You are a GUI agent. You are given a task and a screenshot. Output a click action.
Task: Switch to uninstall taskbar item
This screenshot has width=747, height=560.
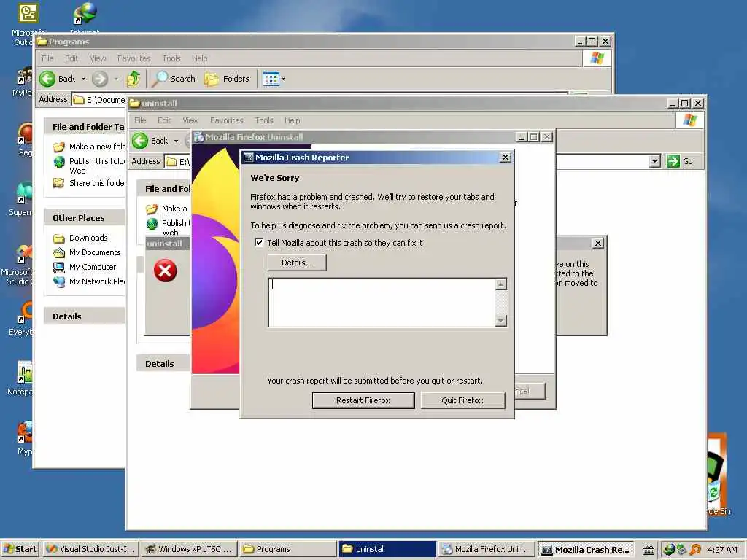point(387,549)
